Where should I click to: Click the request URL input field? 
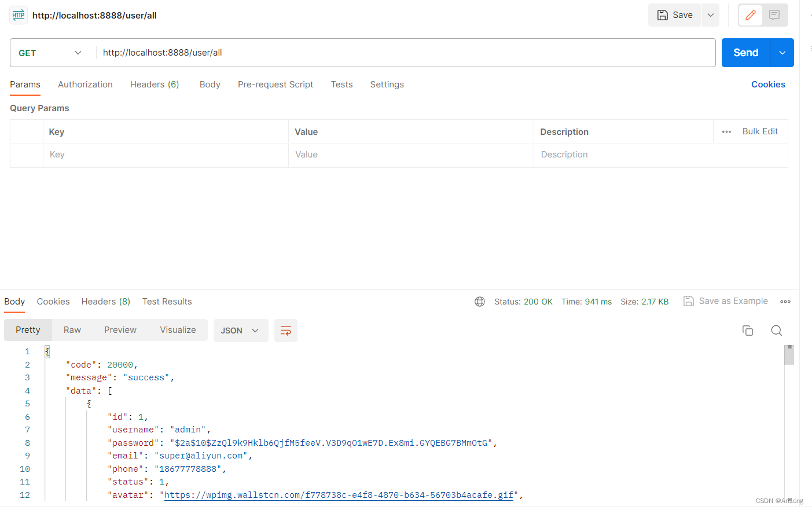[347, 53]
